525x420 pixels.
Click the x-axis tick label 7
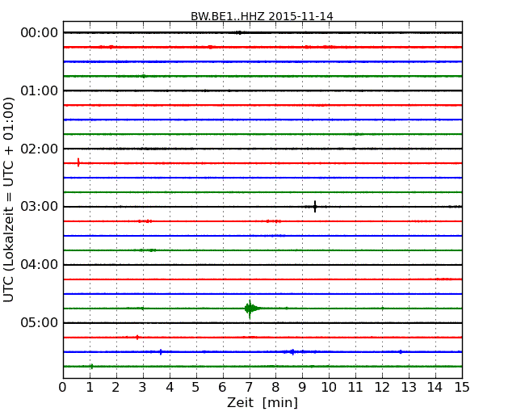point(249,388)
